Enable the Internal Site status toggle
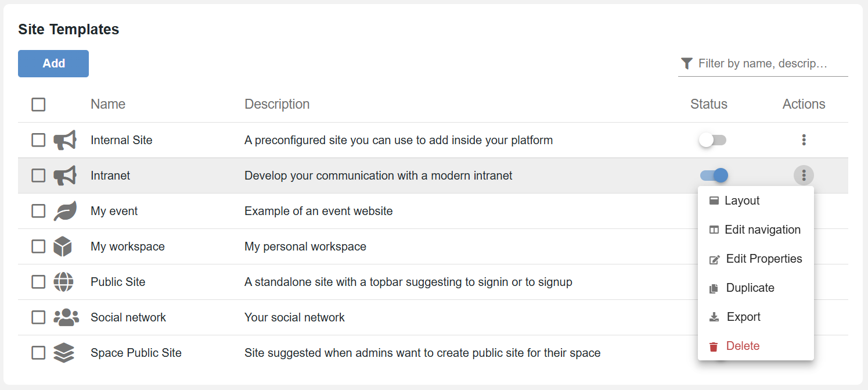The image size is (868, 390). 712,140
